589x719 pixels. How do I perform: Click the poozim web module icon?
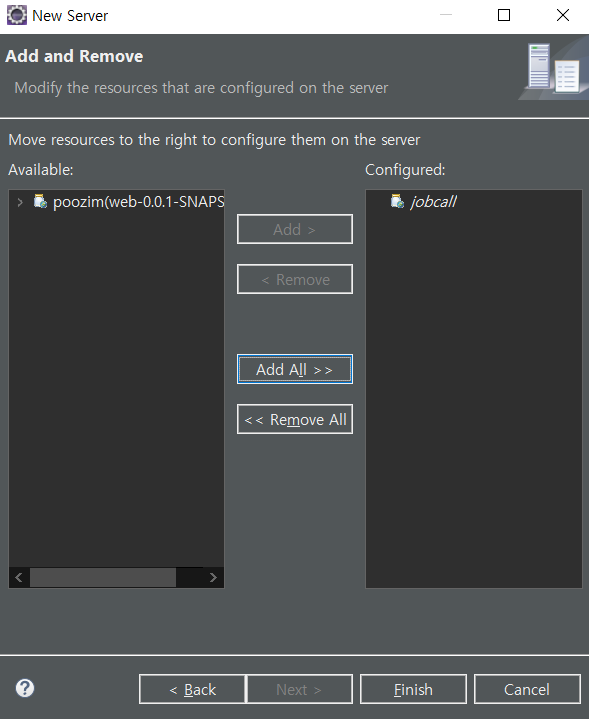[x=40, y=201]
